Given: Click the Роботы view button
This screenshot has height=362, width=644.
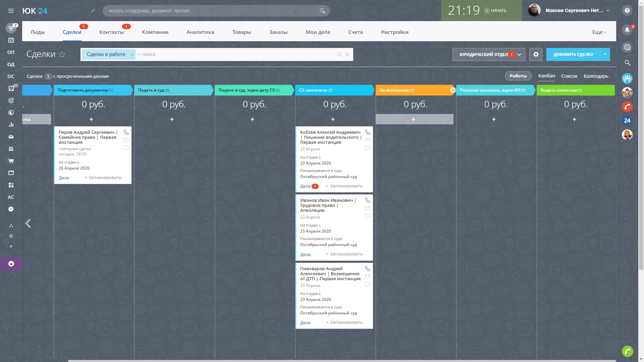Looking at the screenshot, I should pyautogui.click(x=518, y=76).
